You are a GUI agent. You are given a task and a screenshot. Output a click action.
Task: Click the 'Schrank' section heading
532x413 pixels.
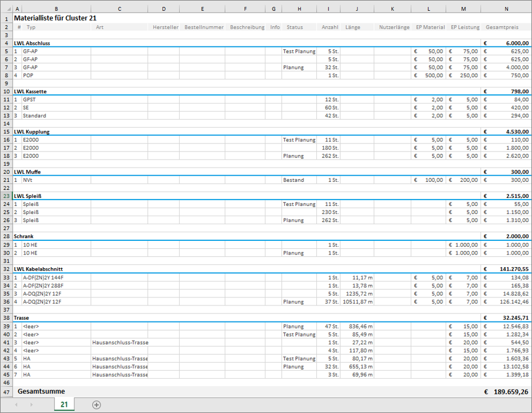coord(23,236)
